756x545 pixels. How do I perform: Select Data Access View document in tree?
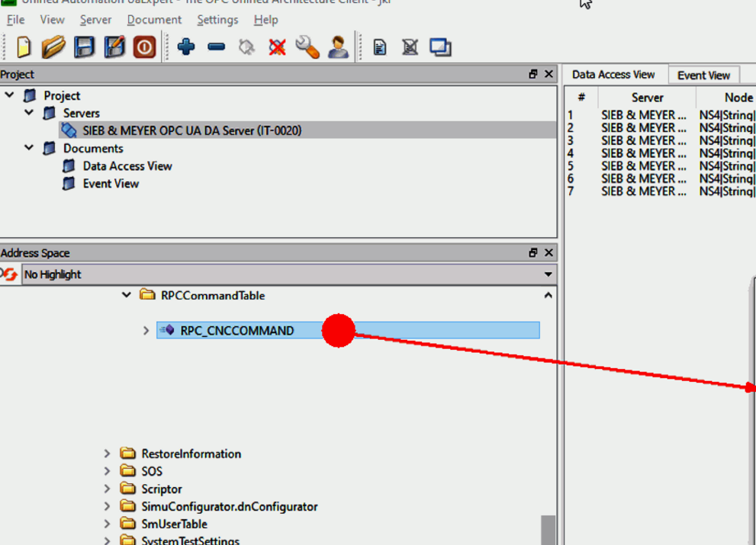(x=127, y=165)
